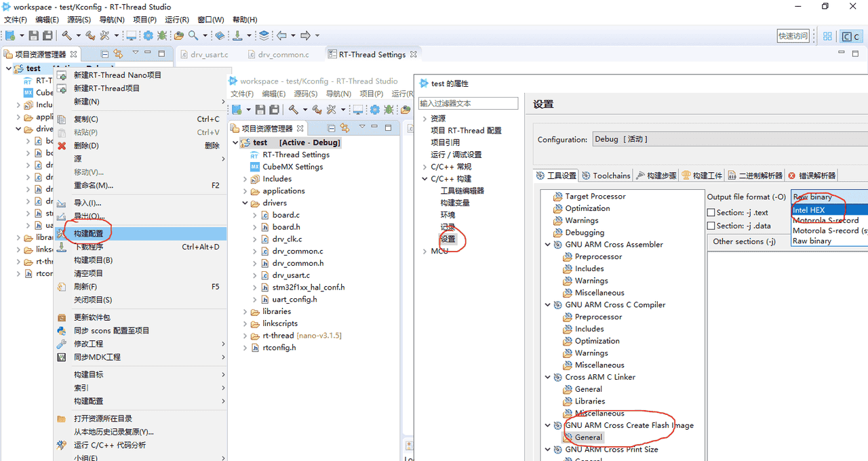868x461 pixels.
Task: Click the download program toolbar icon
Action: pos(237,35)
